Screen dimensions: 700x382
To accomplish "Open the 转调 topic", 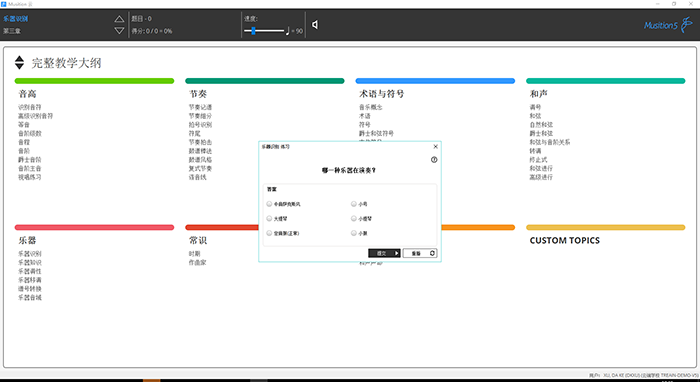I will (x=535, y=151).
